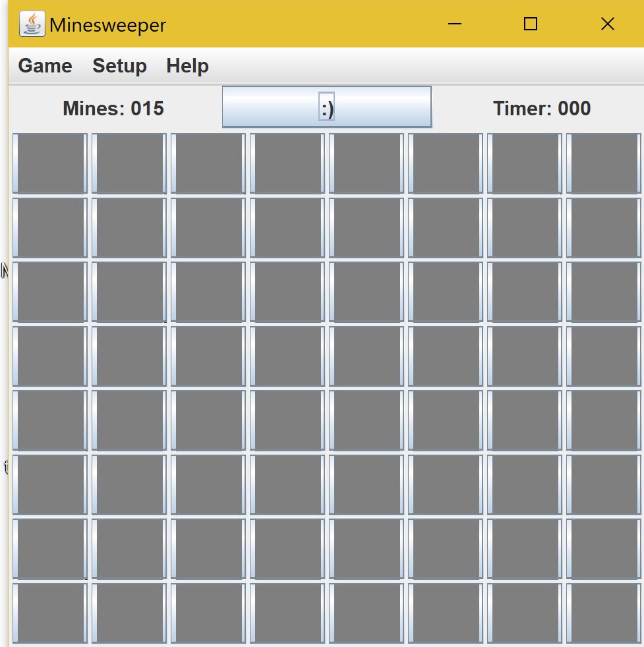Reveal the cell in row six, column seven
This screenshot has height=647, width=644.
click(524, 485)
